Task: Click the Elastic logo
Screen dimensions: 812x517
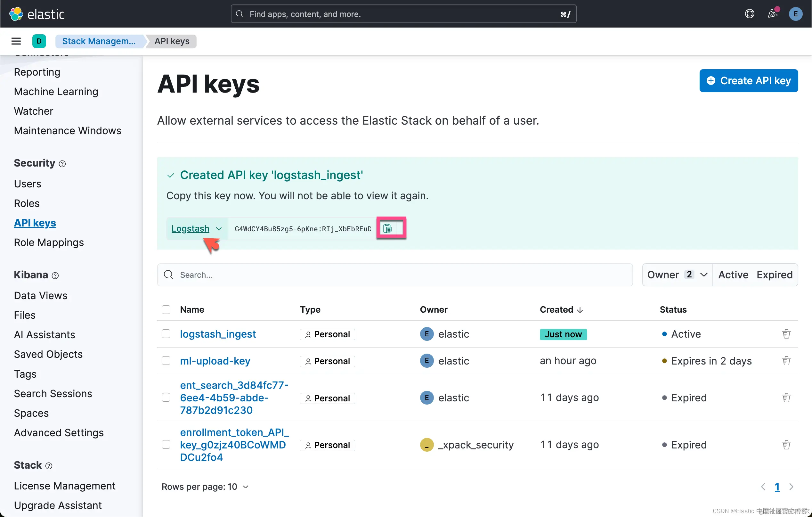Action: 37,14
